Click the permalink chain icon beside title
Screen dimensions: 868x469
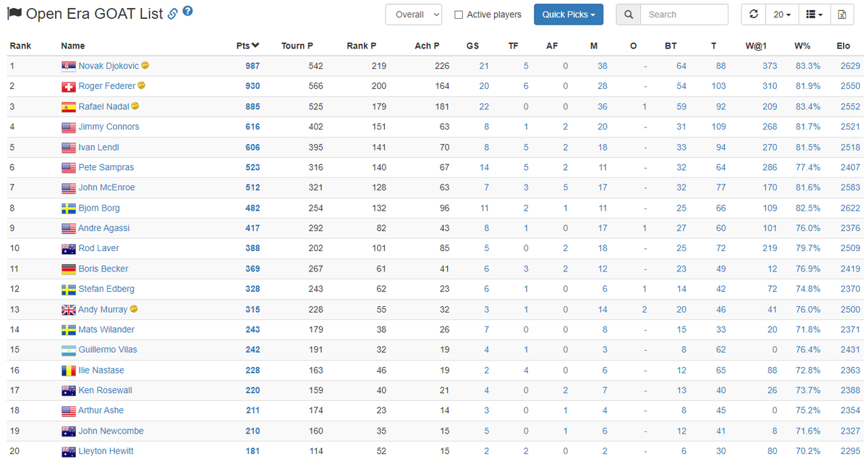tap(172, 13)
